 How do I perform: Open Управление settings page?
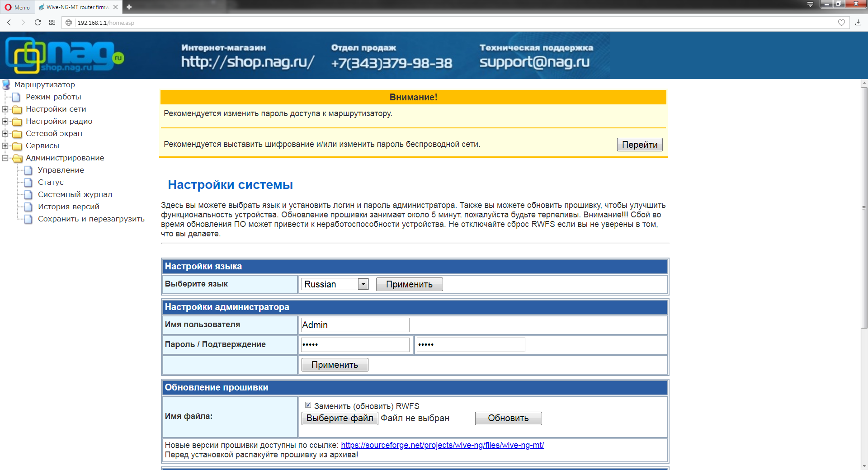[x=61, y=170]
